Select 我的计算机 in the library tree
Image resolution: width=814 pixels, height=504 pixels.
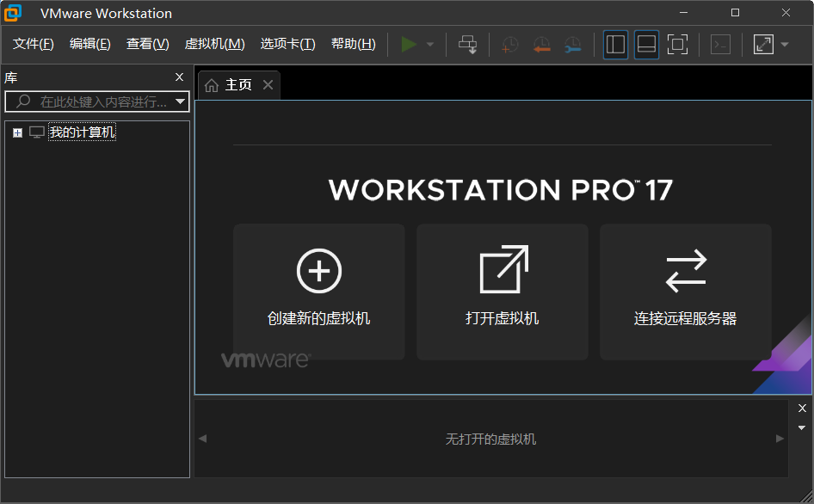click(82, 132)
